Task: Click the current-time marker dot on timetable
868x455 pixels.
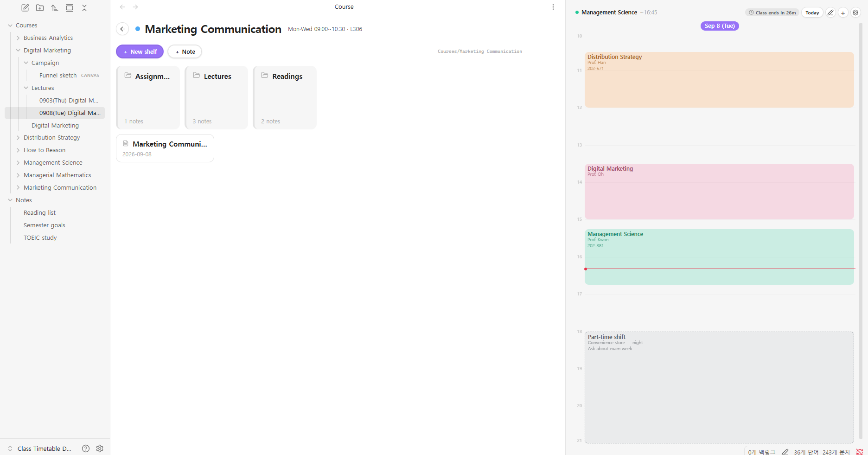Action: tap(586, 269)
